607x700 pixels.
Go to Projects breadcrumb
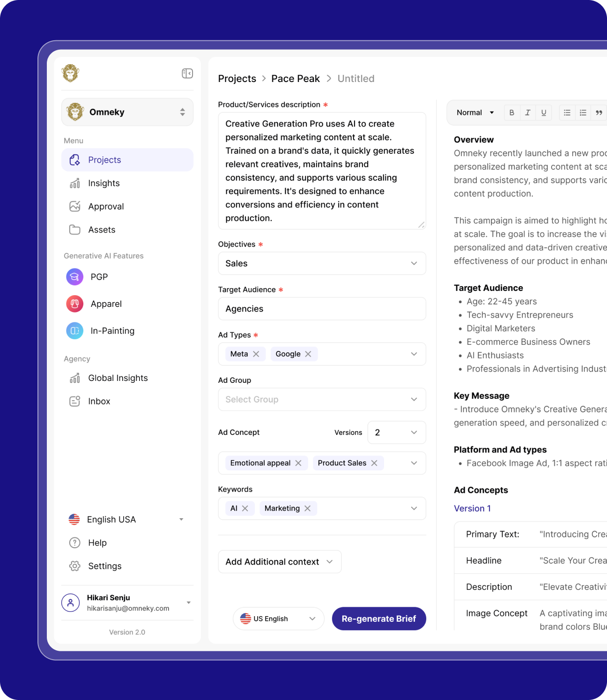coord(237,79)
